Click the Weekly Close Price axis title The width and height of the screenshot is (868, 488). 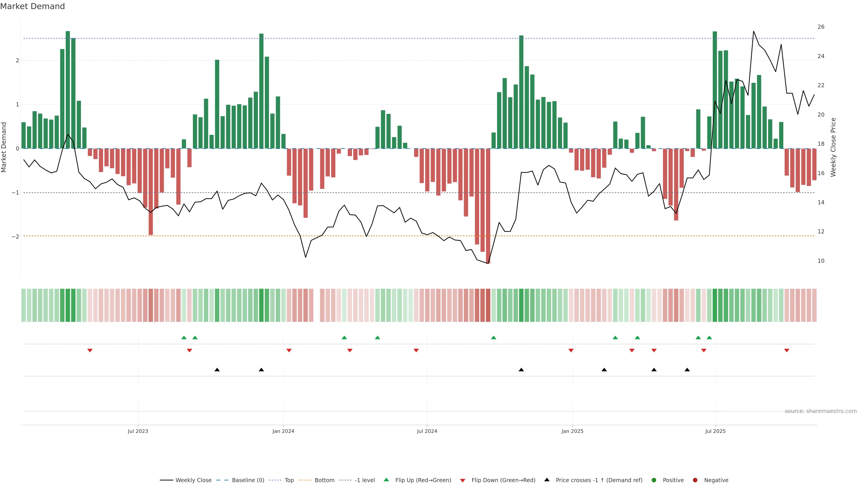(x=833, y=147)
